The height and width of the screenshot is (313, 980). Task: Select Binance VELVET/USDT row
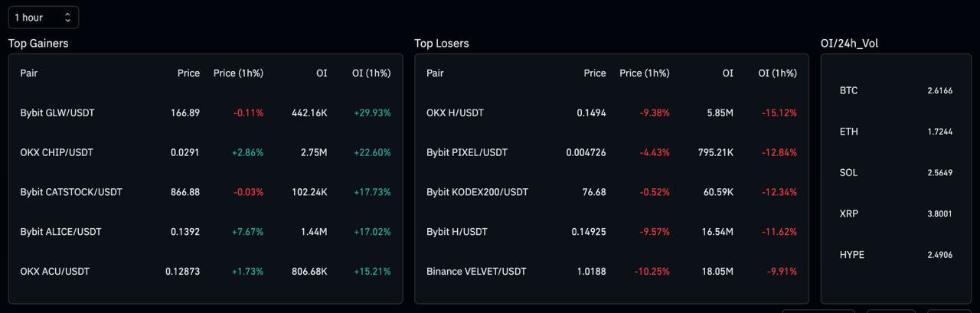coord(611,271)
